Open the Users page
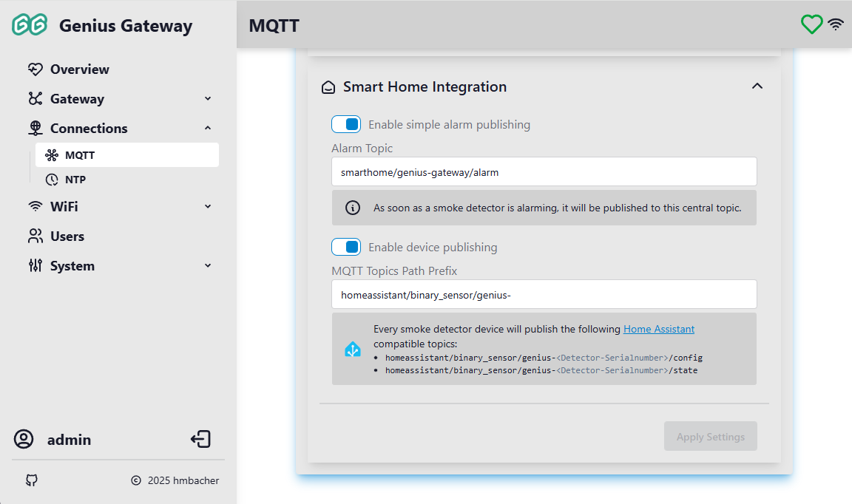 (x=67, y=236)
